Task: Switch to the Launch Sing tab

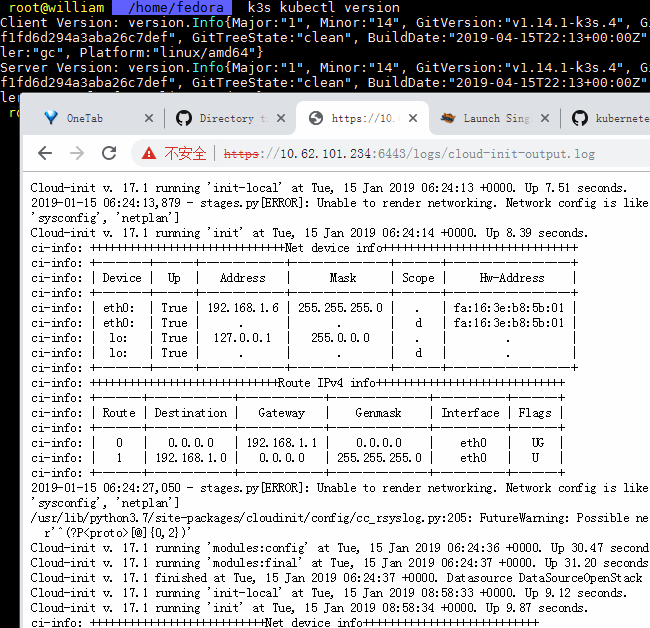Action: [495, 118]
